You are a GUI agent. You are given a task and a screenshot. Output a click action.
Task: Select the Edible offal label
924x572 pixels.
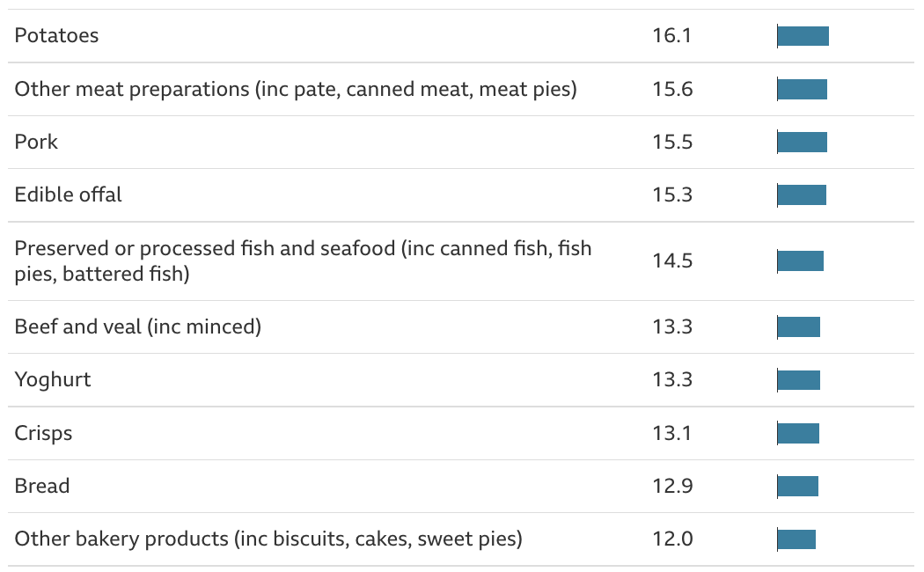(68, 194)
